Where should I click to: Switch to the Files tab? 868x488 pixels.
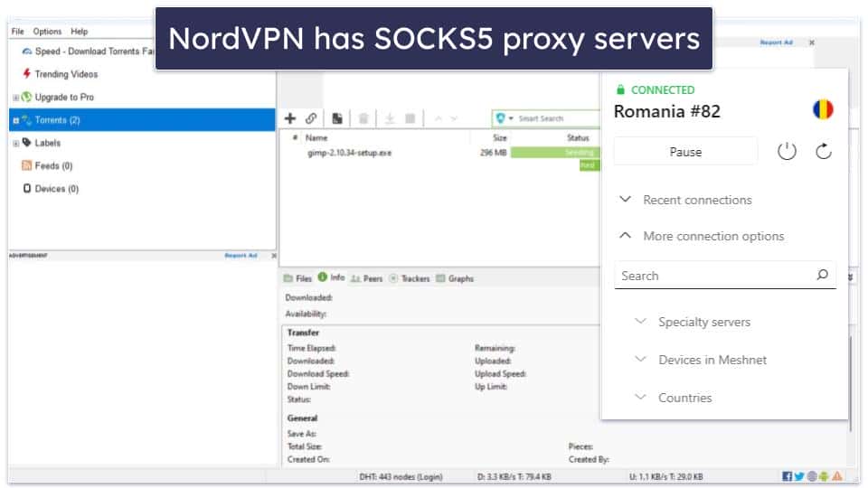click(x=297, y=278)
